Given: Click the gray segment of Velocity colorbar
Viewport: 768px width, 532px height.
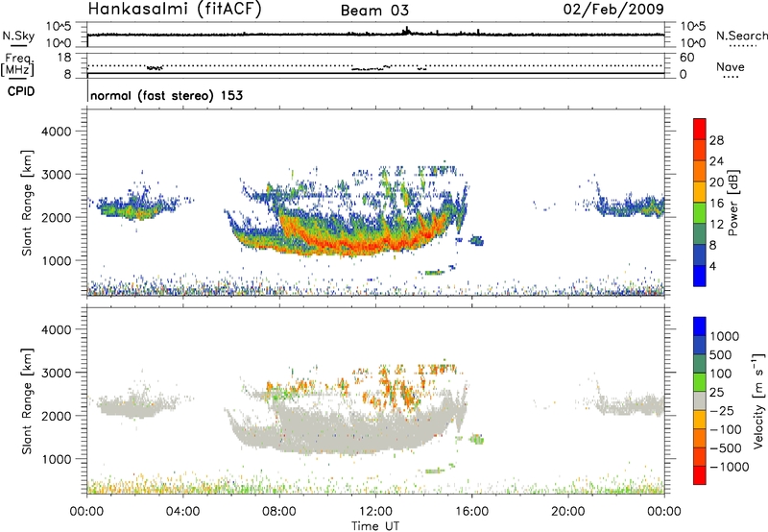Looking at the screenshot, I should click(x=700, y=401).
